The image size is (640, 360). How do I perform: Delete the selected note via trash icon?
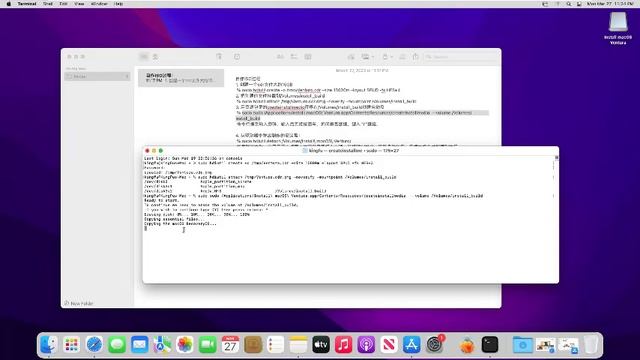(219, 57)
